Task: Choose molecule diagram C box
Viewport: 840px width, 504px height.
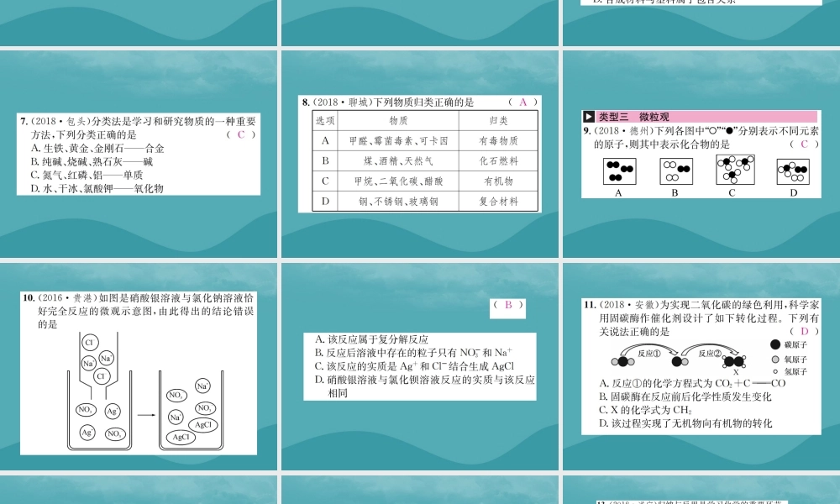Action: pos(732,171)
